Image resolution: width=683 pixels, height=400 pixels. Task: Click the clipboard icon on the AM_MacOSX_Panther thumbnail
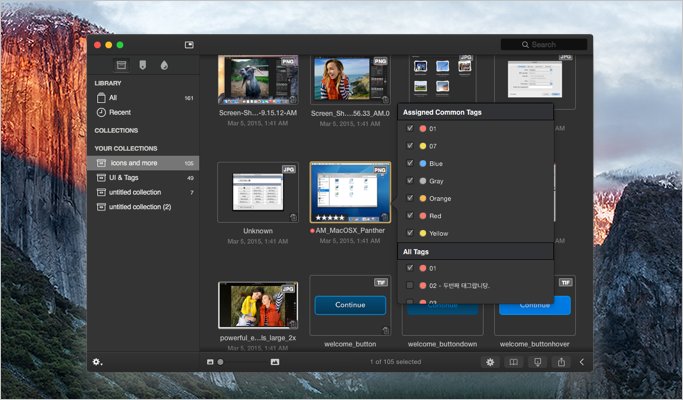(x=385, y=217)
